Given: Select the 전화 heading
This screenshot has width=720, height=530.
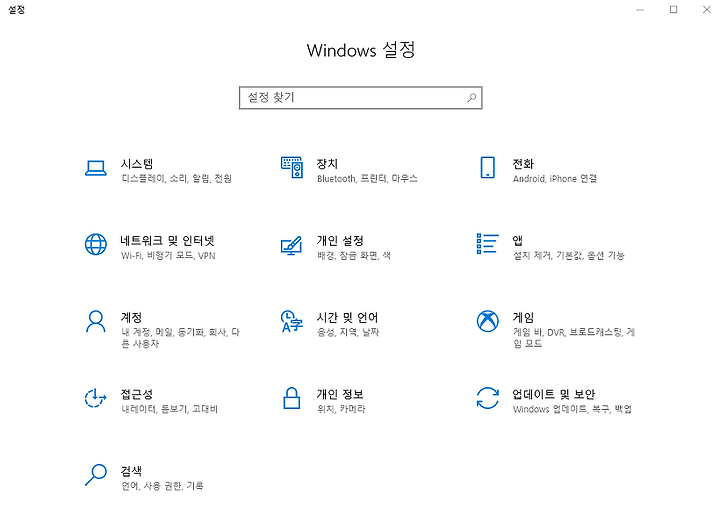Looking at the screenshot, I should point(523,164).
